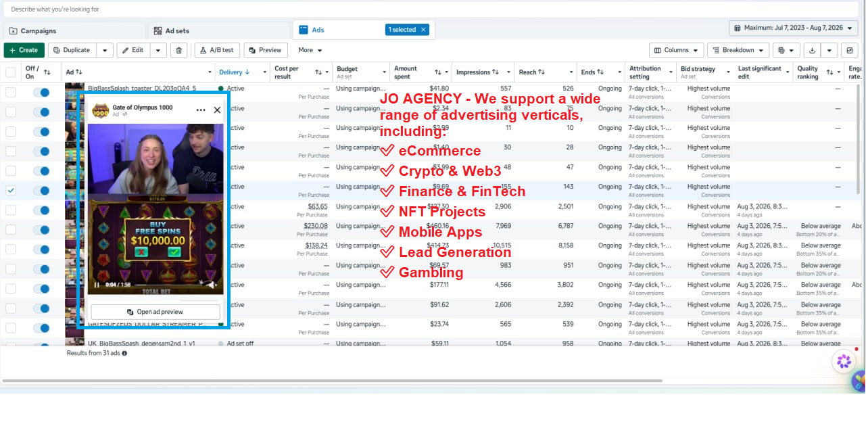868x445 pixels.
Task: Turn off the ad with $41.80 spent
Action: click(41, 93)
